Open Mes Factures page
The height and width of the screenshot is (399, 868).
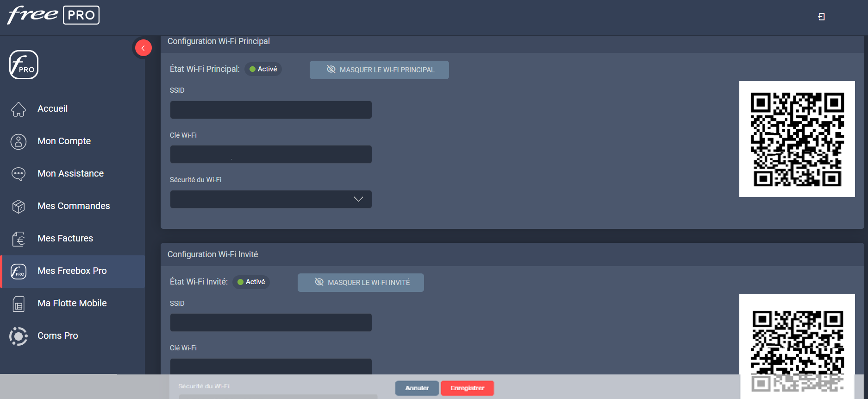pos(65,238)
